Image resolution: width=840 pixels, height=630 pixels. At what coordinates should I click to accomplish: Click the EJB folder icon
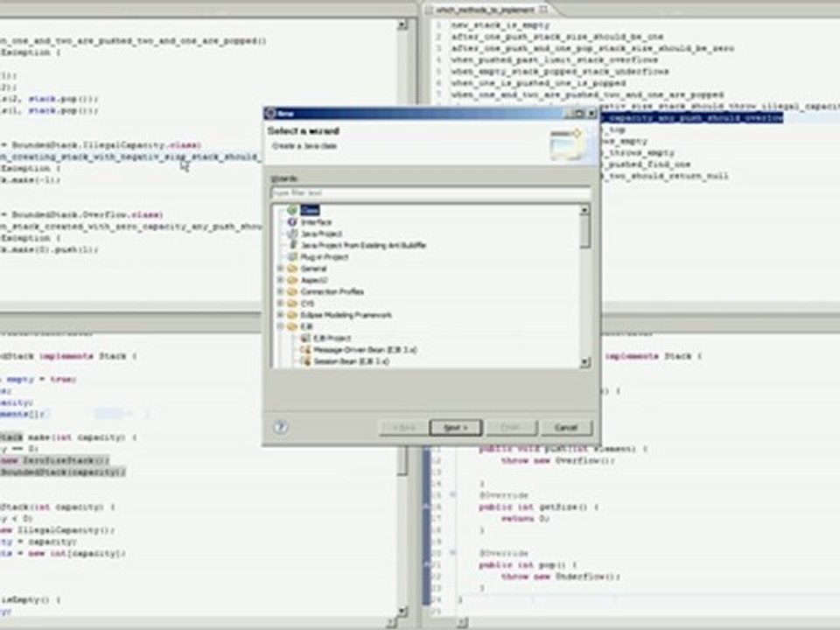click(x=292, y=326)
